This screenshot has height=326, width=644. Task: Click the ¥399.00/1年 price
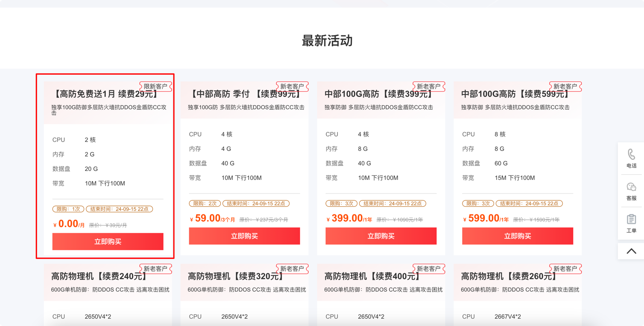349,218
